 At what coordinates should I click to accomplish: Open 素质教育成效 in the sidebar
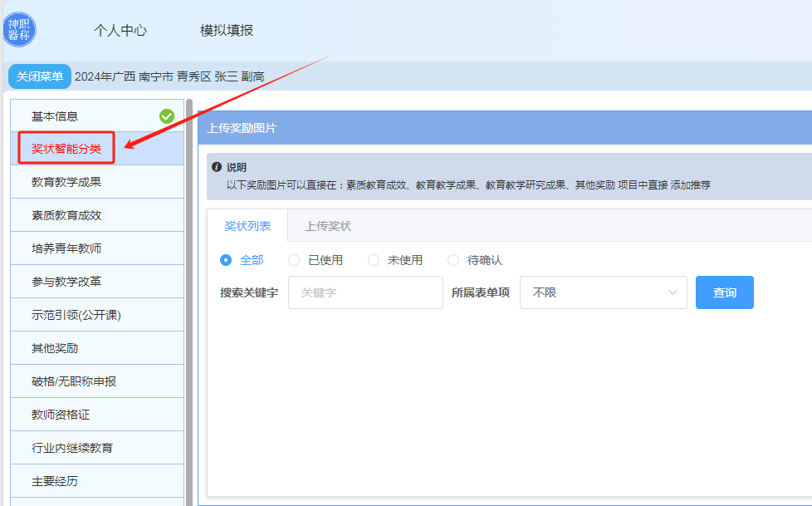click(97, 215)
